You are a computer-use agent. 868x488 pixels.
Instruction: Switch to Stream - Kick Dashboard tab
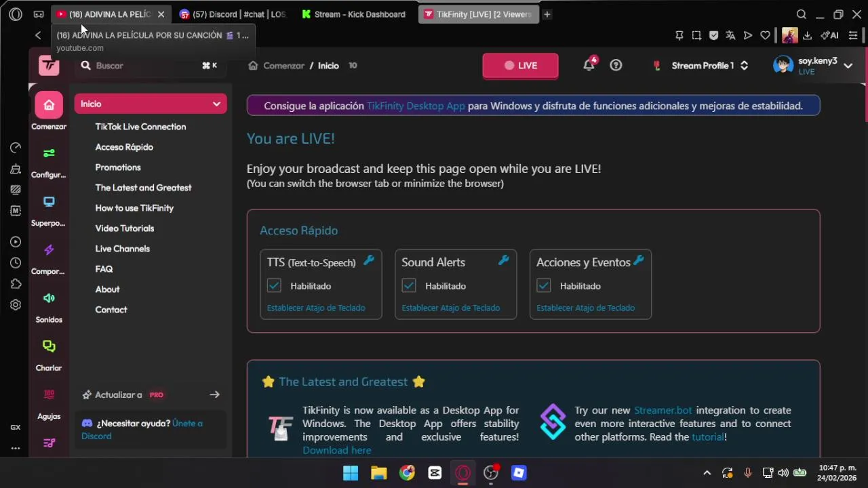point(354,14)
